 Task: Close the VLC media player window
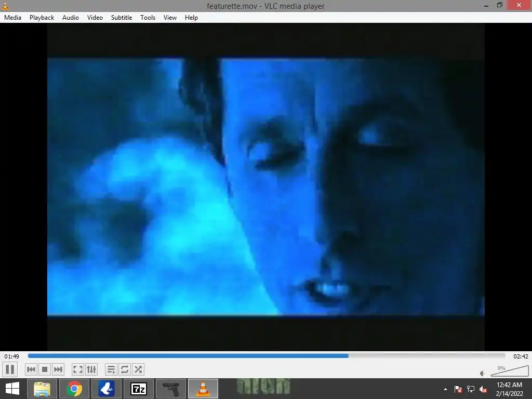tap(519, 5)
